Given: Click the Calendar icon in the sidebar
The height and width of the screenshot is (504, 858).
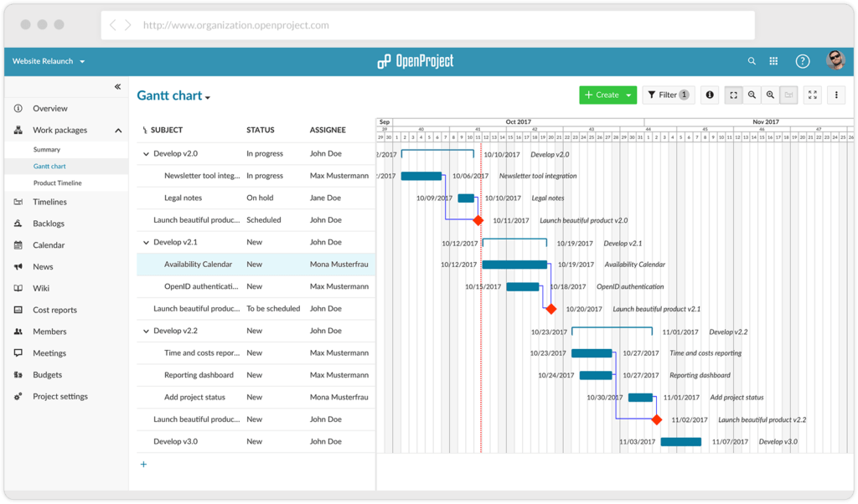Looking at the screenshot, I should (17, 244).
